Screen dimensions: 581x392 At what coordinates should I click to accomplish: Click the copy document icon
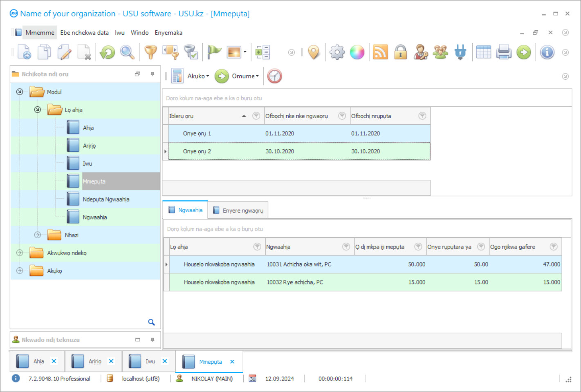tap(44, 52)
